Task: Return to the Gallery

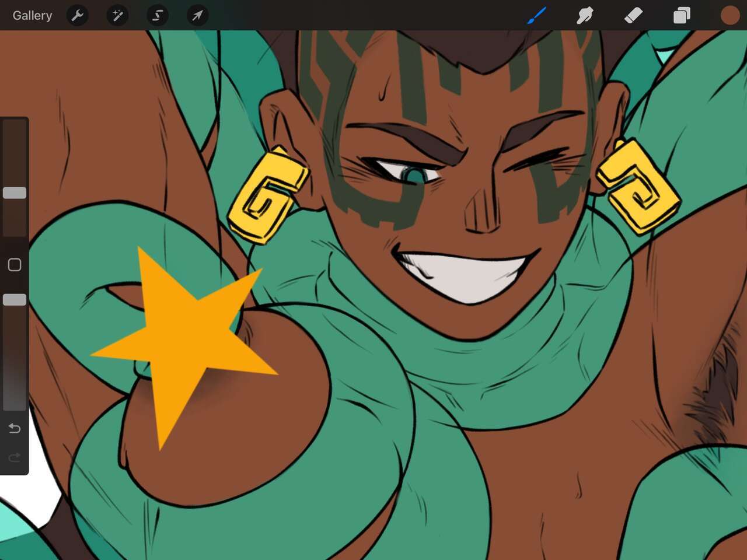Action: (32, 16)
